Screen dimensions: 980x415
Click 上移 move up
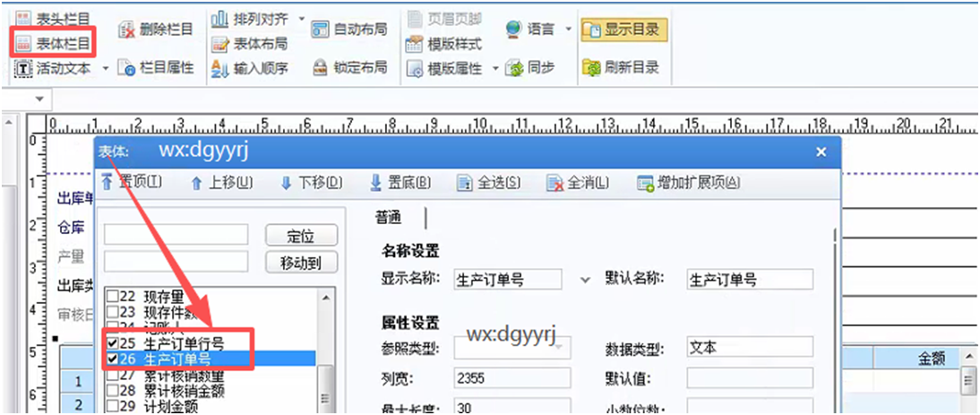(222, 183)
